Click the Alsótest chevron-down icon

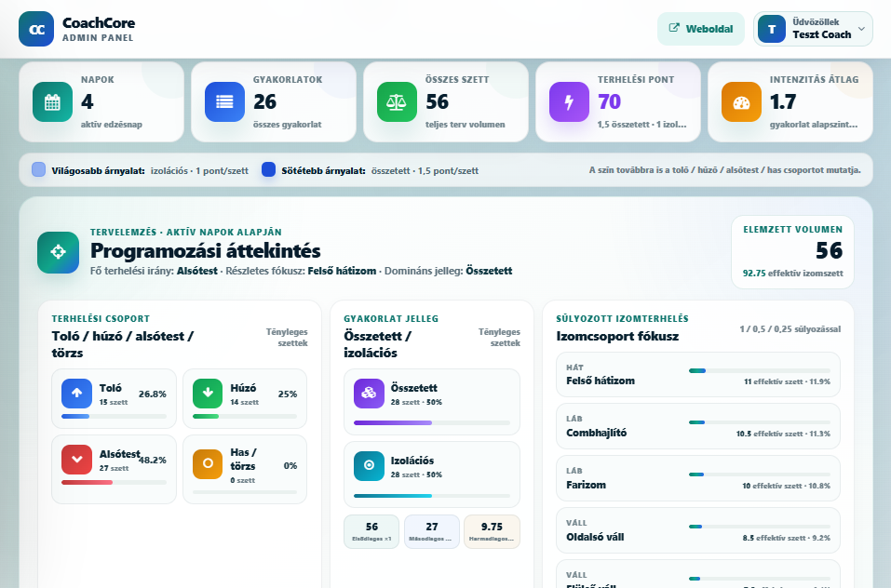pyautogui.click(x=76, y=460)
